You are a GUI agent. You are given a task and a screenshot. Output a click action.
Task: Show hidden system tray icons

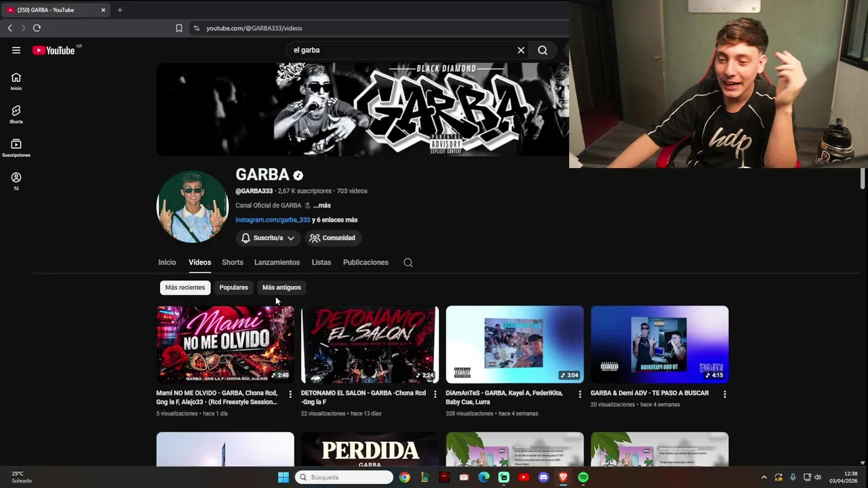[764, 477]
